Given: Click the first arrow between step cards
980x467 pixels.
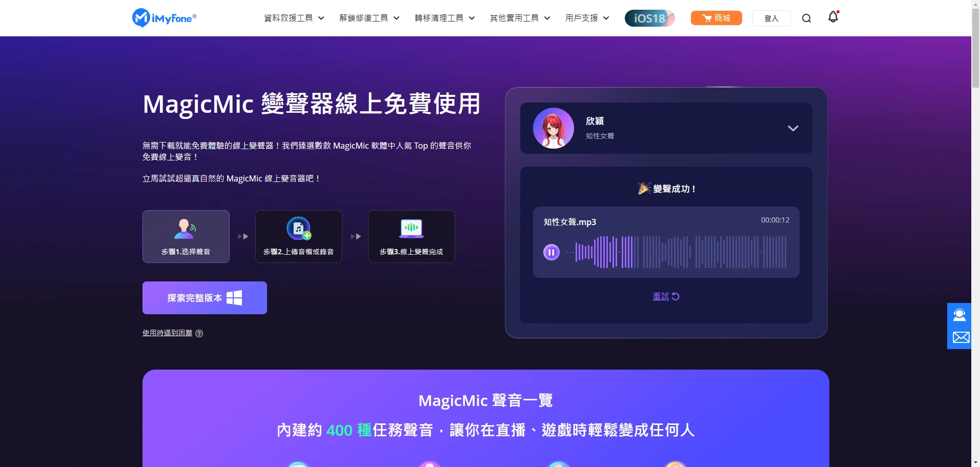Looking at the screenshot, I should 243,236.
